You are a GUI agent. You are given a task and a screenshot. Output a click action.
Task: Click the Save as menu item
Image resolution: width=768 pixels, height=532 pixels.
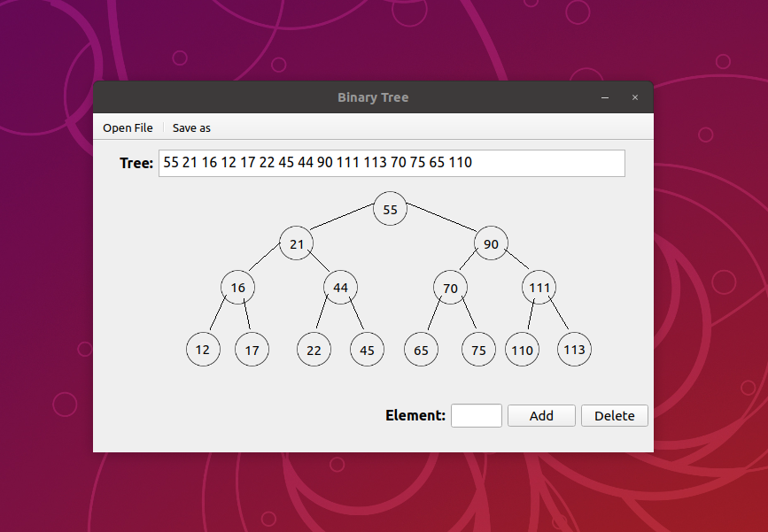[191, 128]
